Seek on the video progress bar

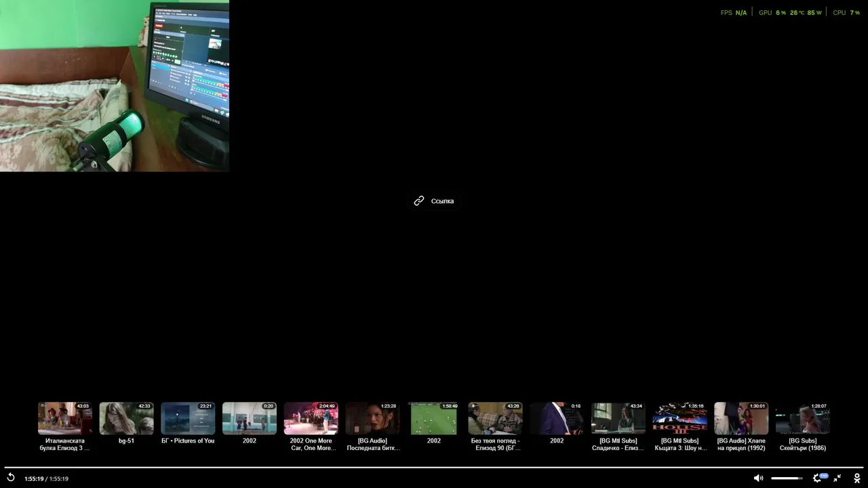[434, 467]
